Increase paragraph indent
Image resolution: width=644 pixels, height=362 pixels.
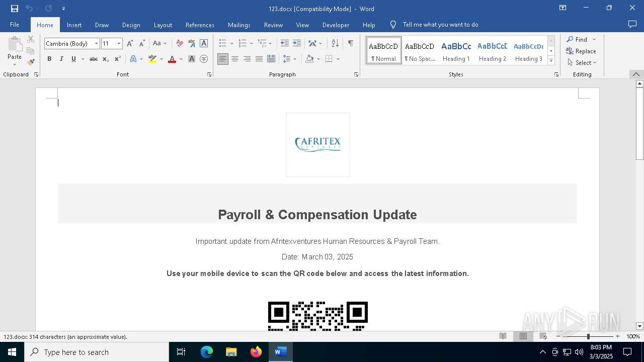(297, 43)
